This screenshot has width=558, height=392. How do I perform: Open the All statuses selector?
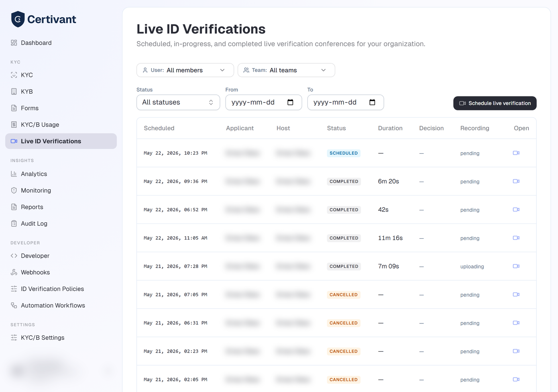pyautogui.click(x=178, y=102)
